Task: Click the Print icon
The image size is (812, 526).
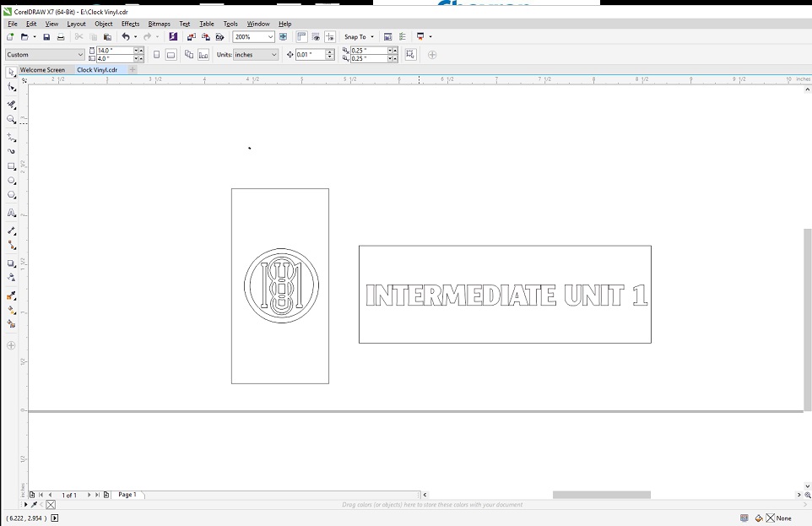Action: coord(61,37)
